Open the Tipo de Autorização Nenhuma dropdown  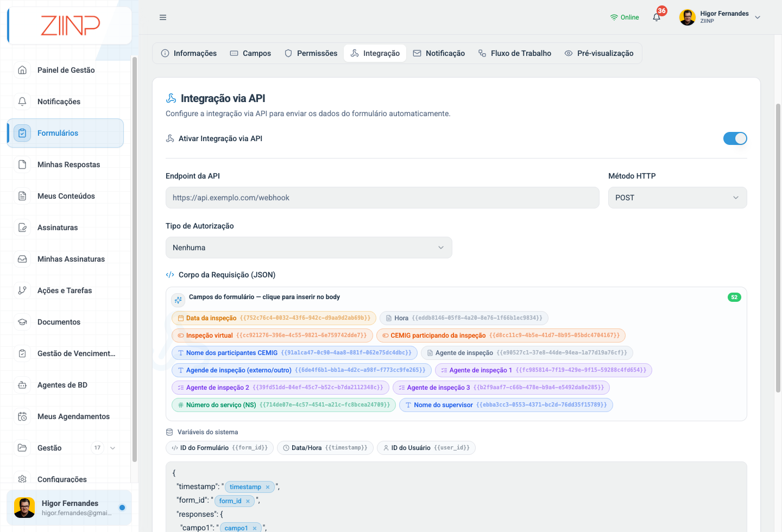click(308, 248)
